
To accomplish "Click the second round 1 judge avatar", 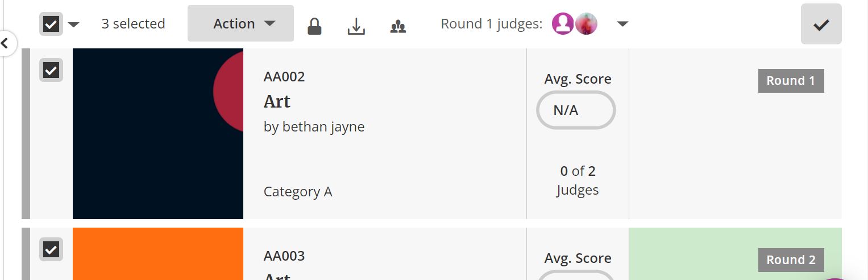I will pyautogui.click(x=586, y=24).
